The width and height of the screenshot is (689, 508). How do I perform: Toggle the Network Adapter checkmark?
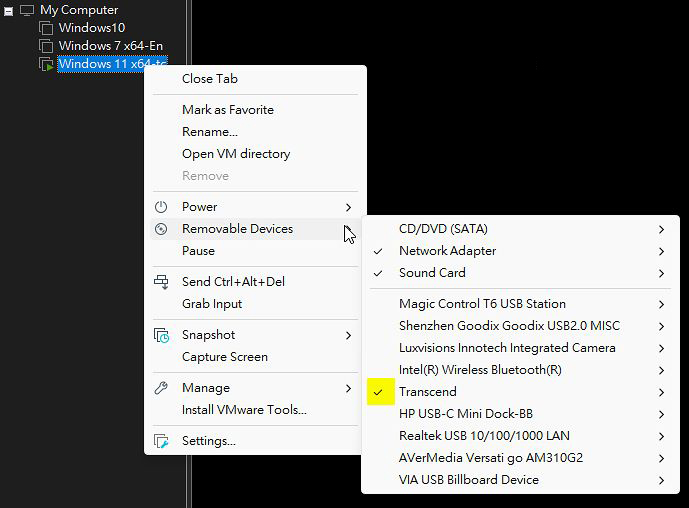click(378, 251)
